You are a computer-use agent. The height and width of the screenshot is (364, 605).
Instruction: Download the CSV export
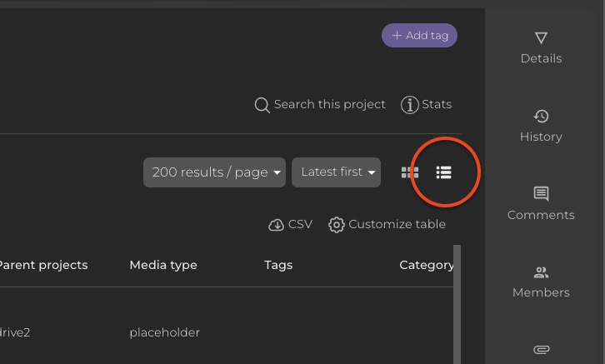tap(290, 225)
